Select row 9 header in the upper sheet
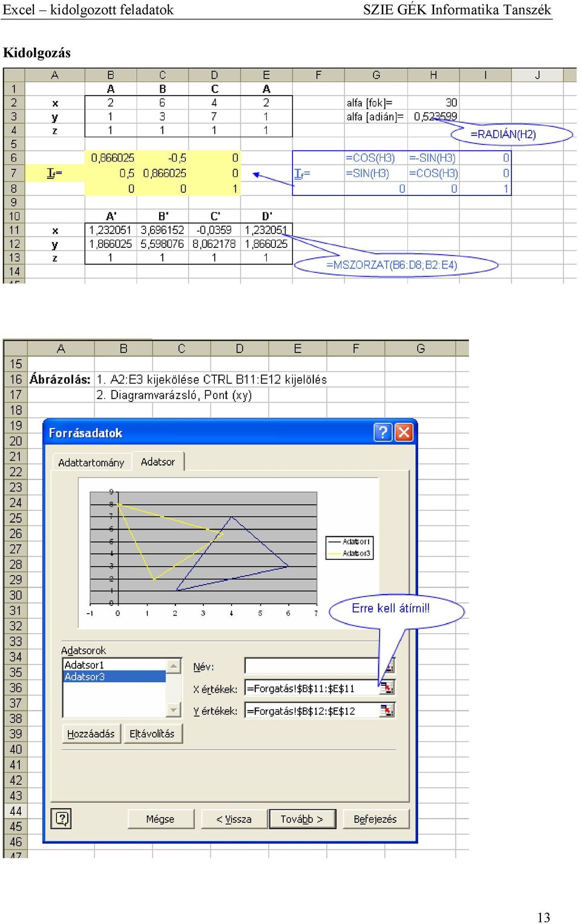This screenshot has height=924, width=581. click(x=14, y=202)
